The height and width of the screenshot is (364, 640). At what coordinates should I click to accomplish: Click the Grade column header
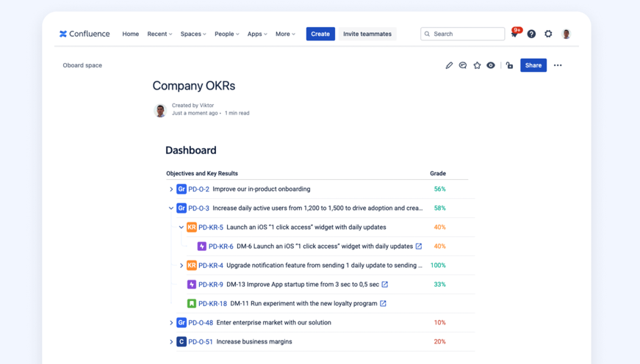437,173
